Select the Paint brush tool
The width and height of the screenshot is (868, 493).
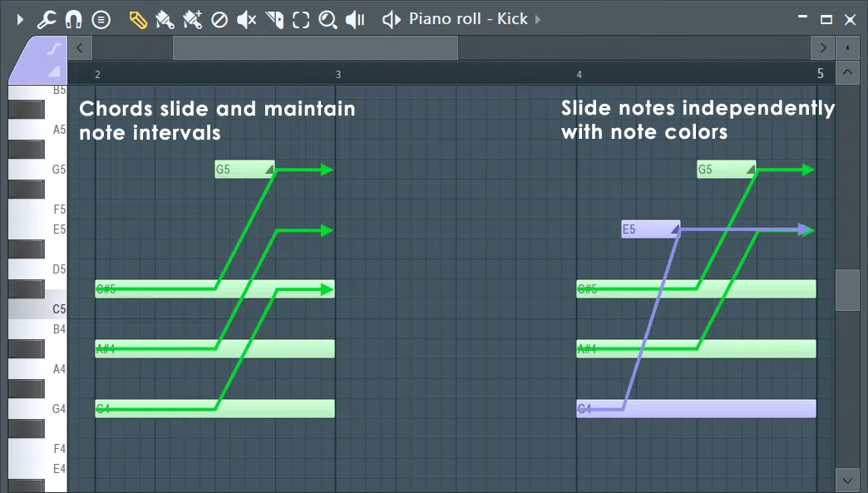pos(165,20)
